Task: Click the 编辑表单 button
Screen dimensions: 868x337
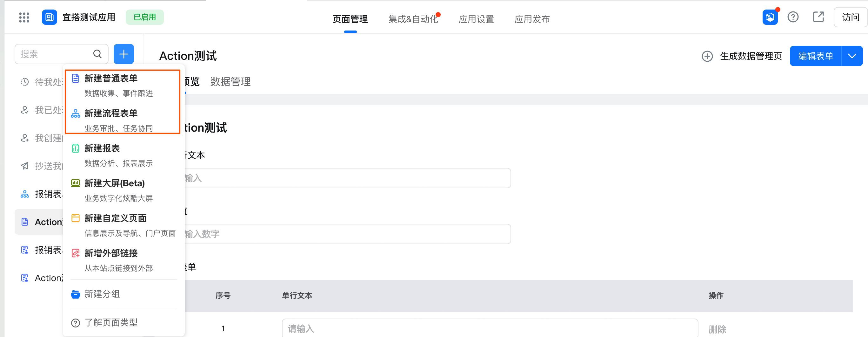Action: [815, 56]
